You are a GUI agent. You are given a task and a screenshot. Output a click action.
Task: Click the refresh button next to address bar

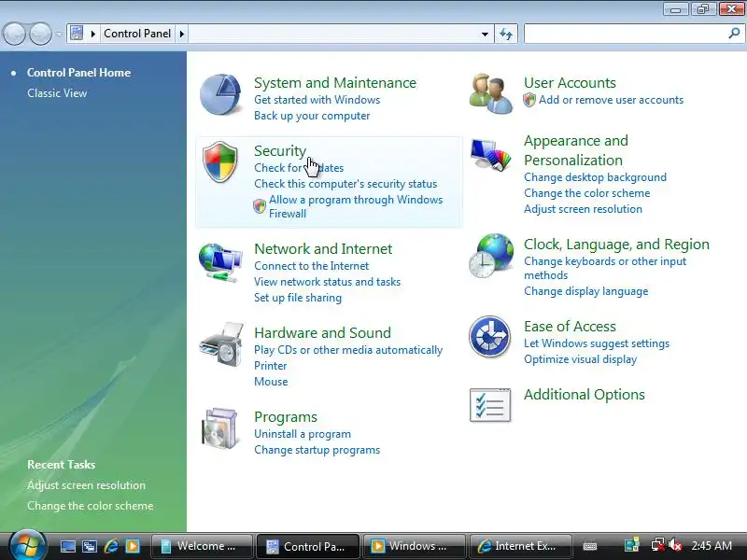[x=506, y=34]
